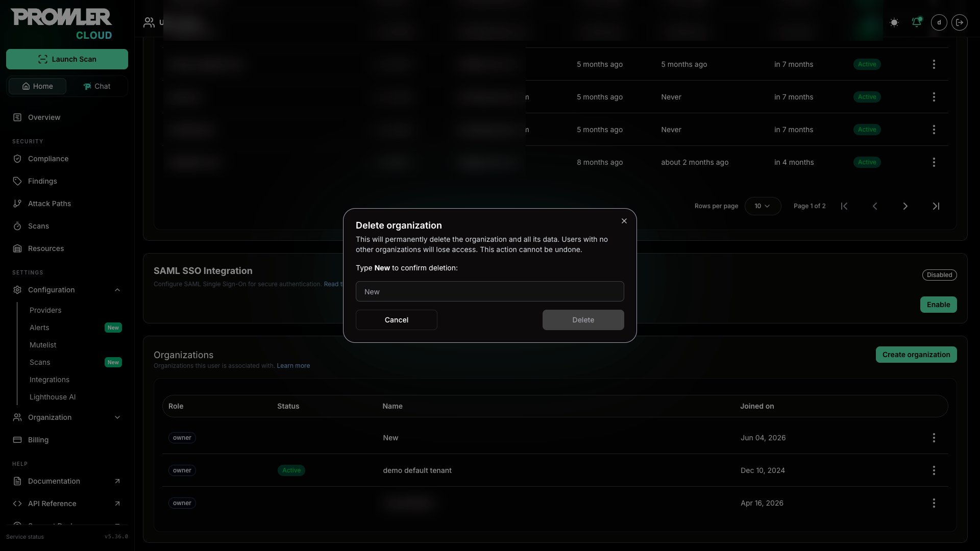Click the 'Joined on' column header

[x=757, y=406]
